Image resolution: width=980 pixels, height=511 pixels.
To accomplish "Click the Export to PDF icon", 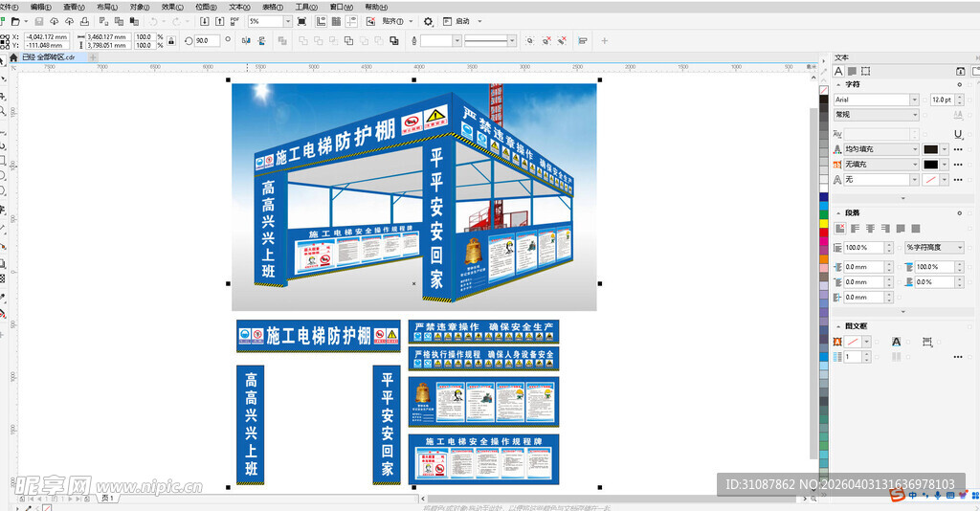I will pyautogui.click(x=234, y=21).
